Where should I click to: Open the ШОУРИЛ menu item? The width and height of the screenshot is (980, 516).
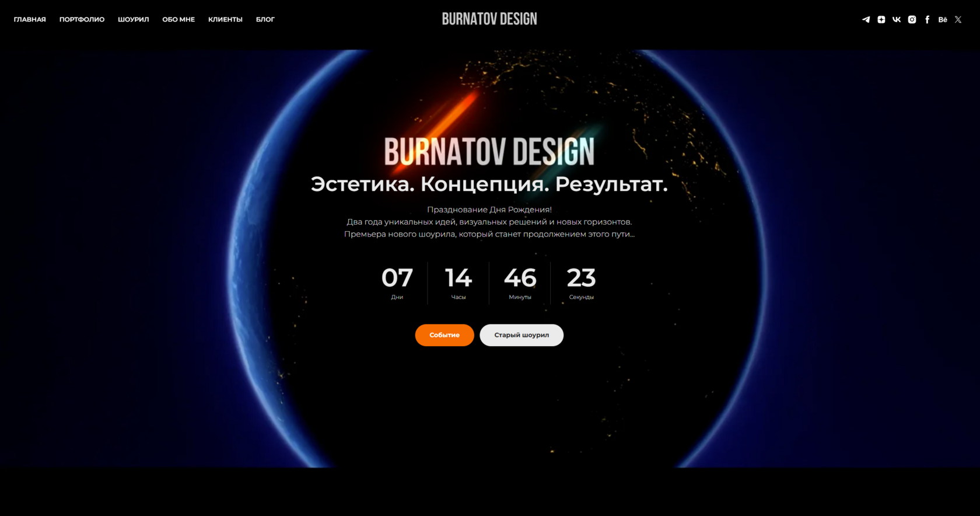click(134, 19)
